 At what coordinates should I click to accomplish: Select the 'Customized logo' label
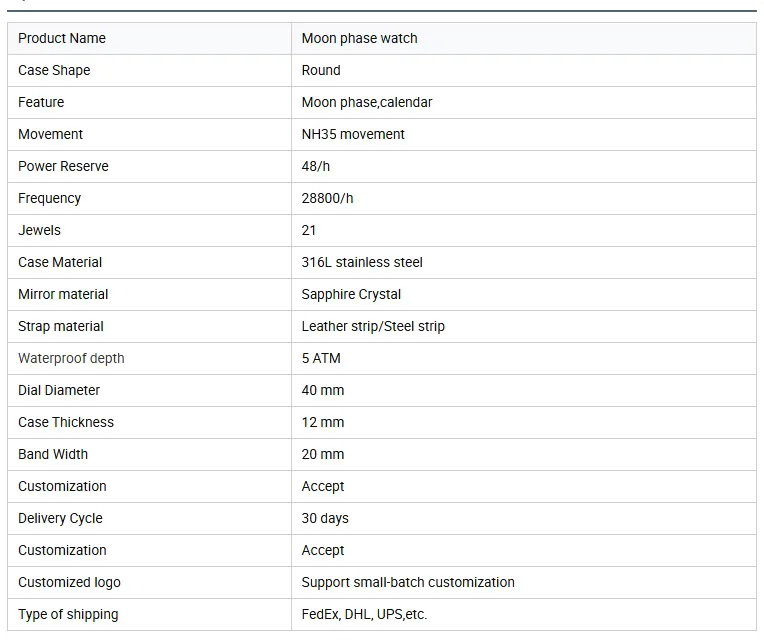69,583
